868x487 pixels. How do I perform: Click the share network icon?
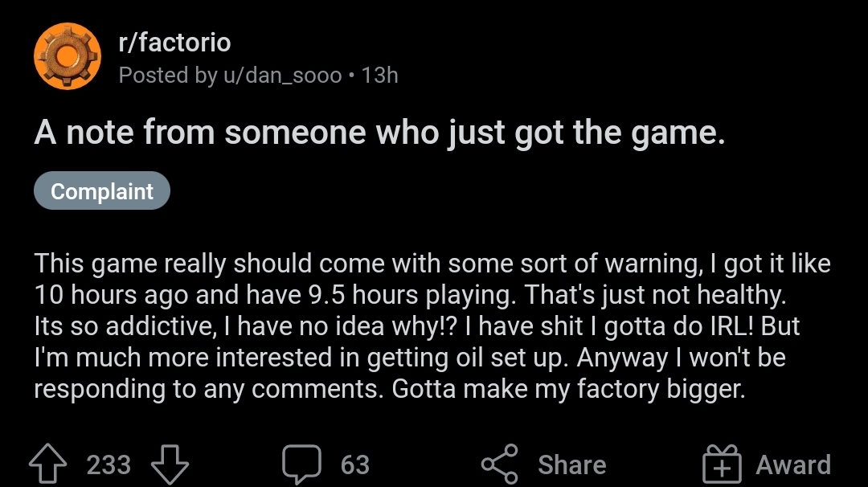click(x=500, y=465)
